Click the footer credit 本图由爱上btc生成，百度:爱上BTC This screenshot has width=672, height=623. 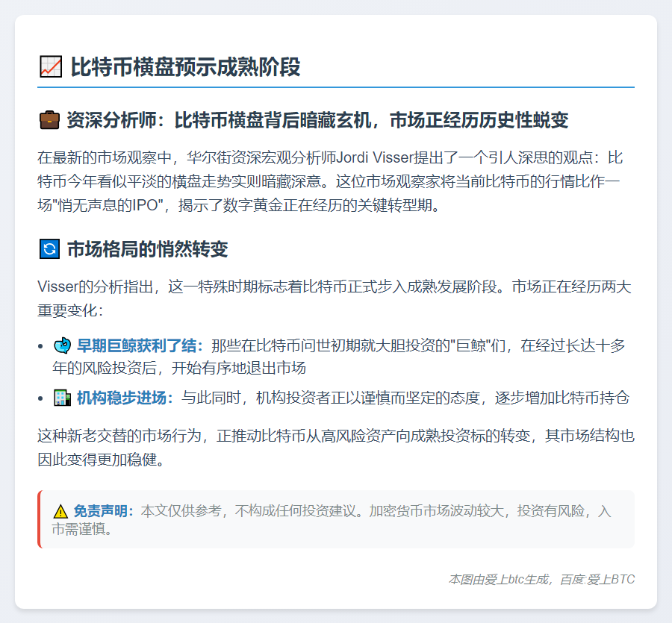point(541,579)
